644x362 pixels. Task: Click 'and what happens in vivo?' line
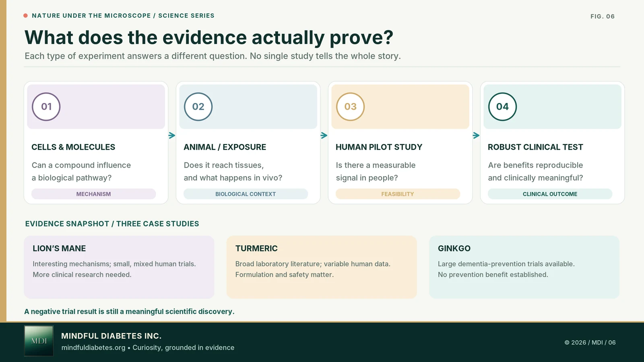[x=233, y=178]
